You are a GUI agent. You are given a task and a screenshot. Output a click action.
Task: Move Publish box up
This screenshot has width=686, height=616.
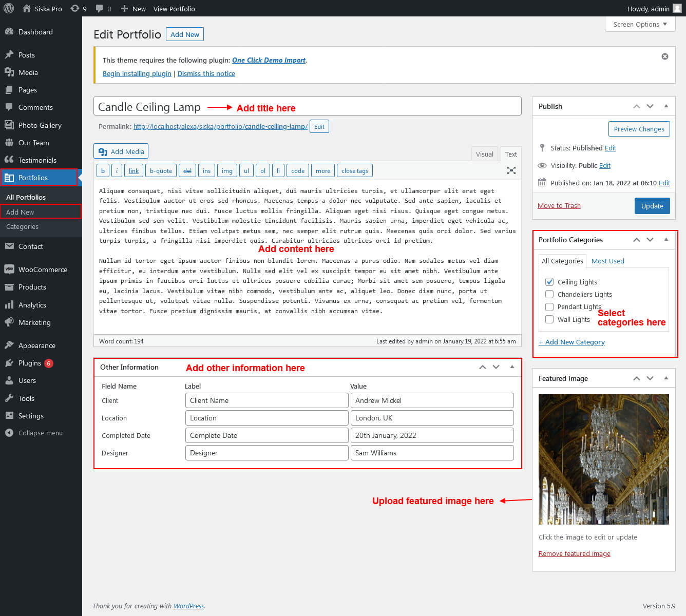[637, 106]
